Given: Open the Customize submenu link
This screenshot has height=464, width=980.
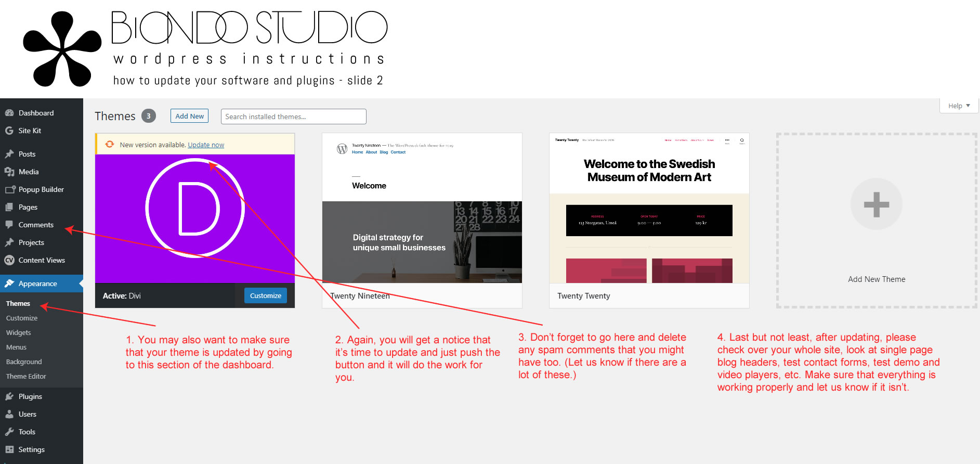Looking at the screenshot, I should [x=22, y=318].
